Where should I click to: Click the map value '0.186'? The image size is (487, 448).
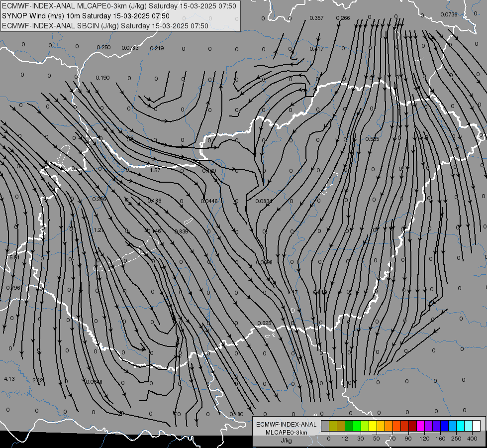[x=154, y=201]
